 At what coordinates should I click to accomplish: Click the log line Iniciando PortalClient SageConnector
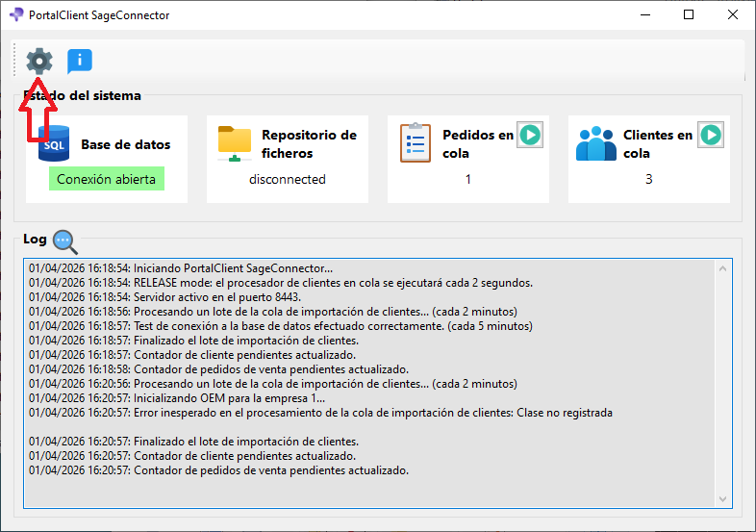(181, 268)
